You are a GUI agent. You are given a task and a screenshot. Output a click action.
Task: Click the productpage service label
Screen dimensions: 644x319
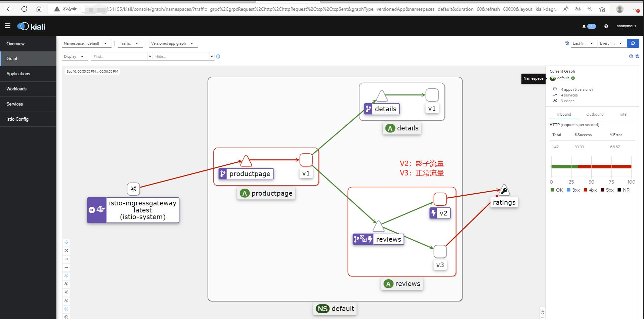pyautogui.click(x=246, y=174)
